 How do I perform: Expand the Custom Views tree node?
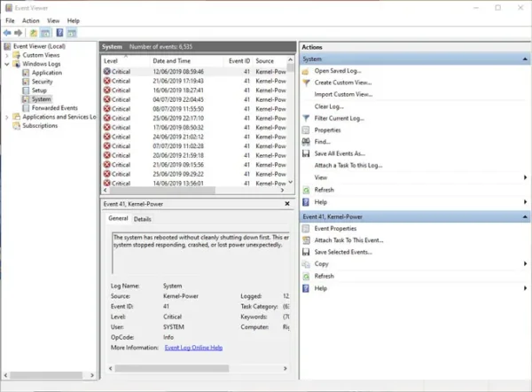(x=7, y=55)
